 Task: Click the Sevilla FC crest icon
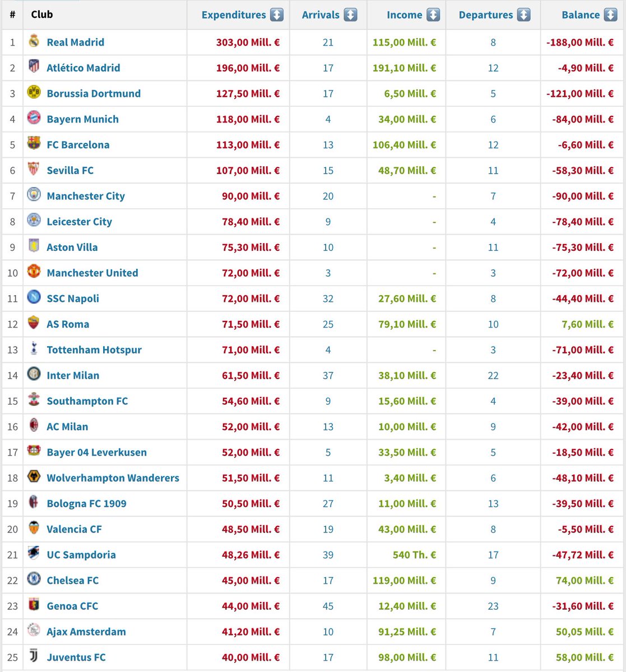pos(34,170)
